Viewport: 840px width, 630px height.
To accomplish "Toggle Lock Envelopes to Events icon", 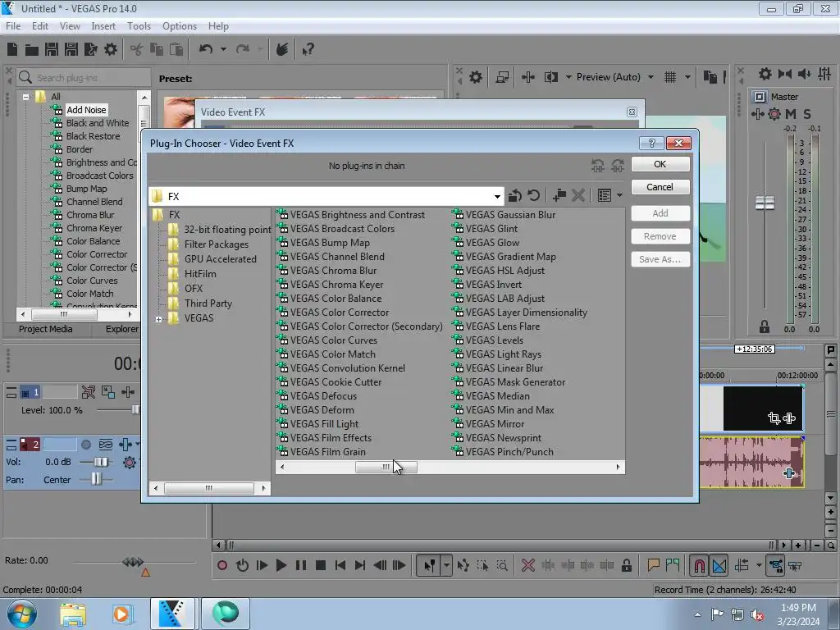I will point(776,566).
